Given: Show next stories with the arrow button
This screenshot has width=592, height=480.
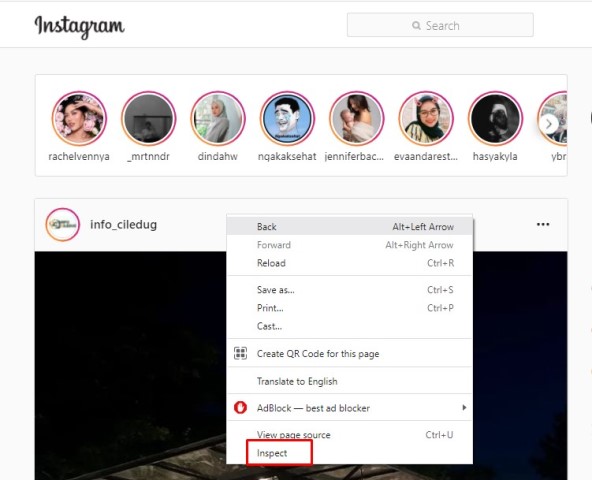Looking at the screenshot, I should coord(549,123).
